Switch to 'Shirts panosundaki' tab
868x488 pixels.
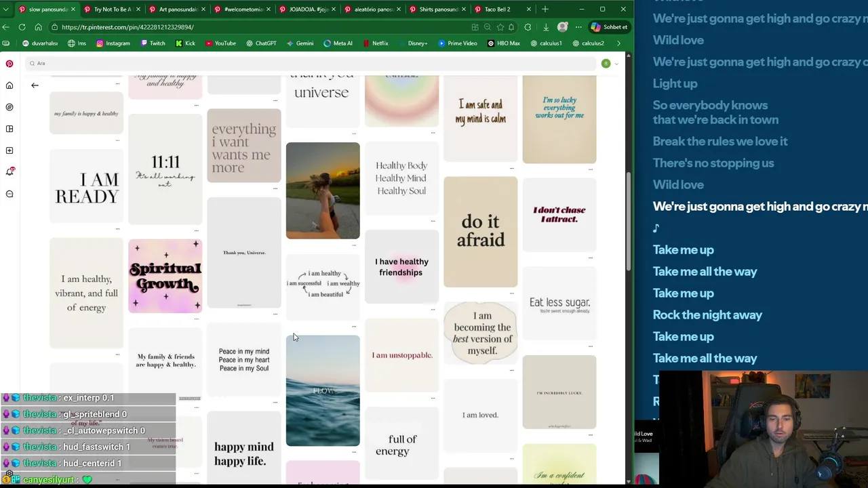pyautogui.click(x=438, y=9)
